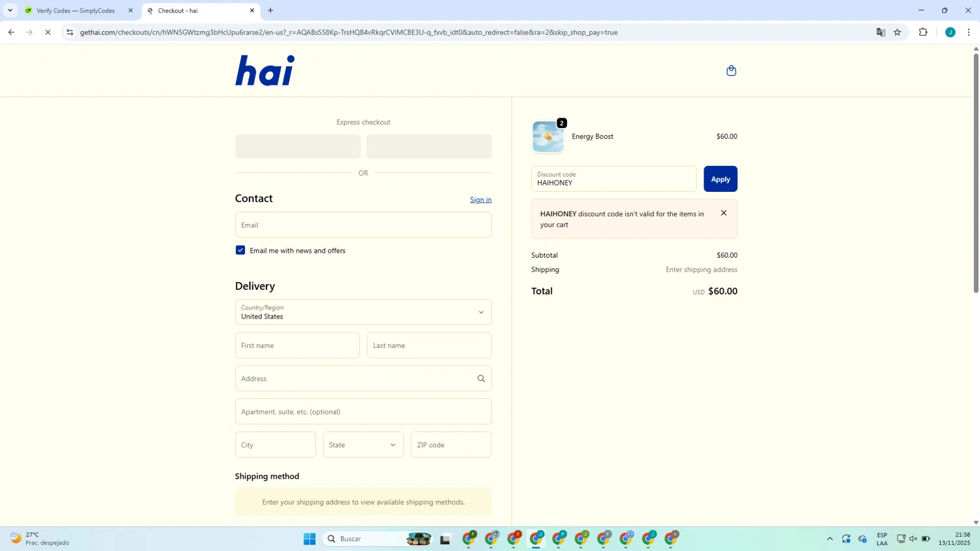
Task: Click the First name field
Action: (297, 345)
